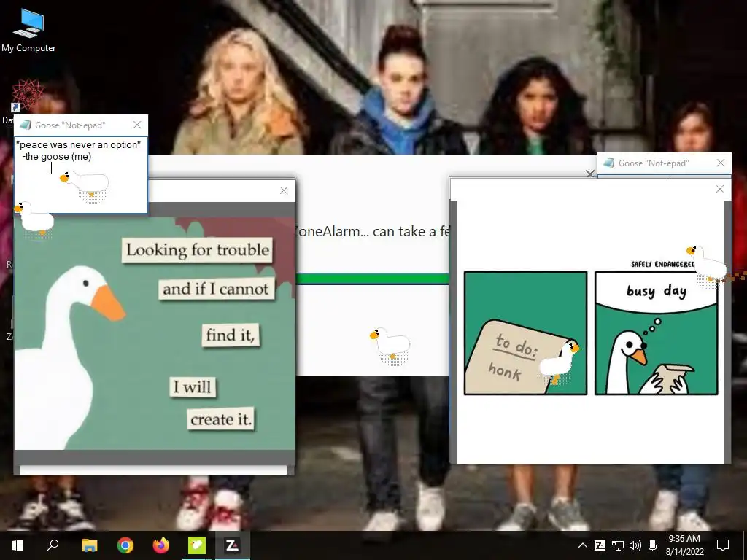
Task: Click ZoneAlarm 'can take a fe' message text
Action: click(x=372, y=231)
